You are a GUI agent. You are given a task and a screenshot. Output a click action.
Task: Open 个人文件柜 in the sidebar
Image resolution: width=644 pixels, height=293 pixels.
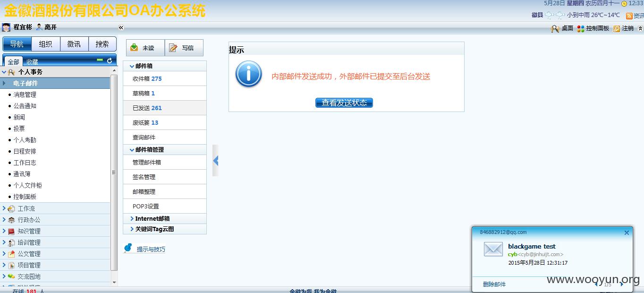(27, 185)
